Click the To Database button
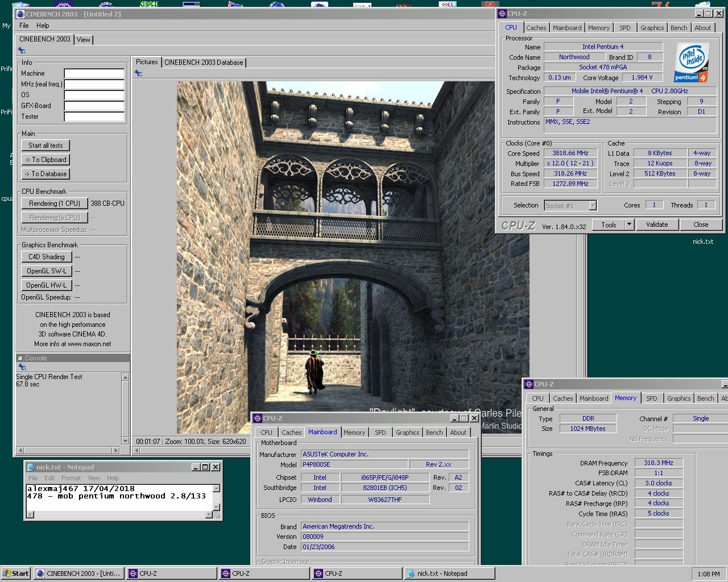728x582 pixels. tap(45, 174)
